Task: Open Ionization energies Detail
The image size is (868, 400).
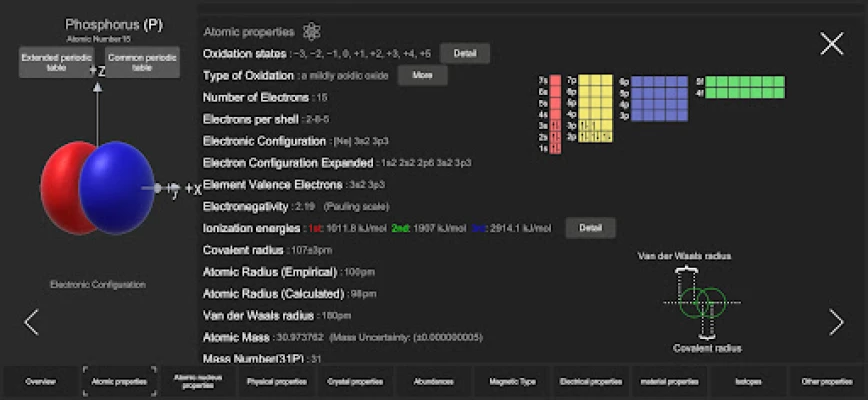Action: click(x=590, y=228)
